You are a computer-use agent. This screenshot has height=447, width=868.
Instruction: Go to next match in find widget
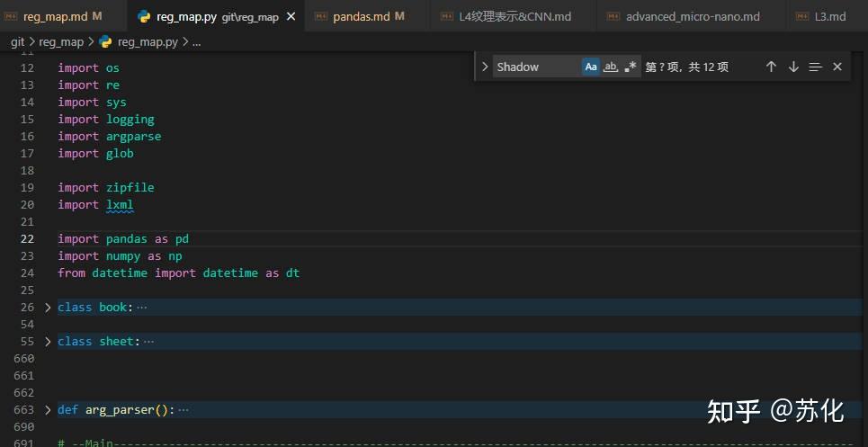(793, 67)
